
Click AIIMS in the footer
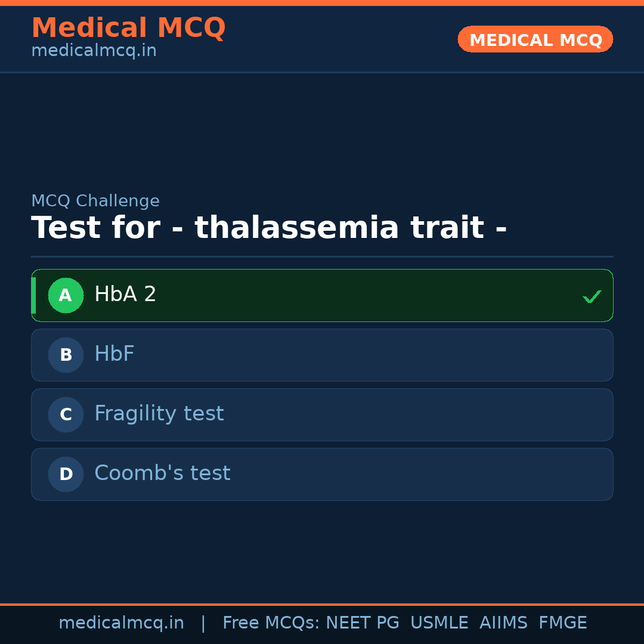pyautogui.click(x=503, y=623)
